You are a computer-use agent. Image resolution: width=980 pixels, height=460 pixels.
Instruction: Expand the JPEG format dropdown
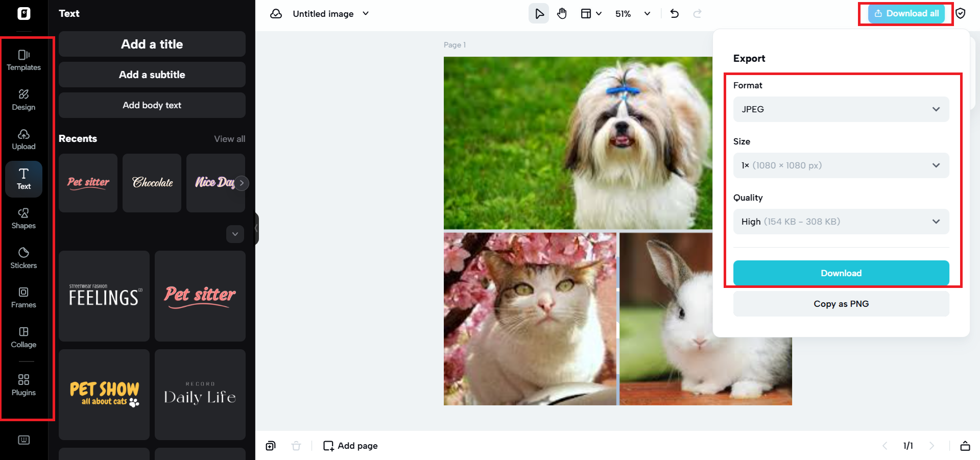click(x=840, y=109)
